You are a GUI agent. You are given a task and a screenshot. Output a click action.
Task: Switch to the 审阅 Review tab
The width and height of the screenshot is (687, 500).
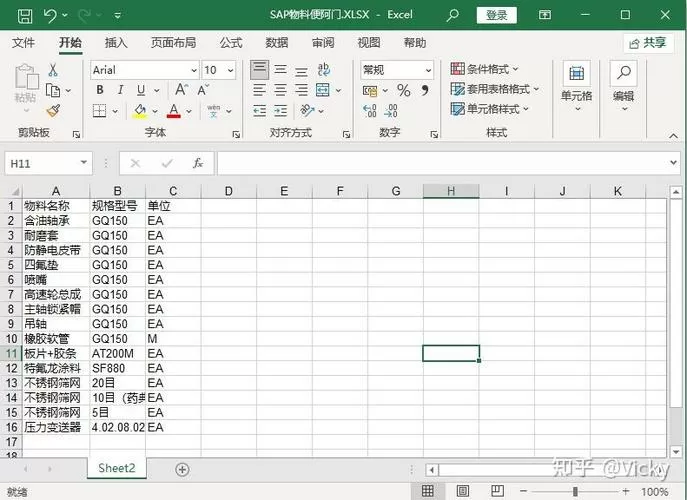323,43
